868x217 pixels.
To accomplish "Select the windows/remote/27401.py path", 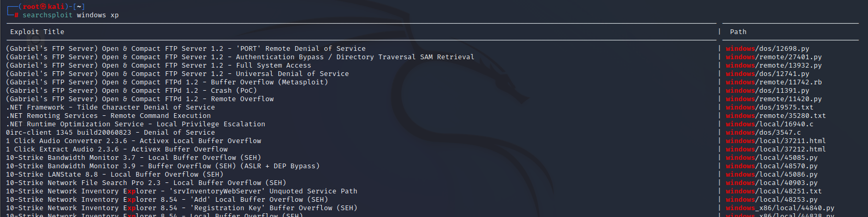I will [x=774, y=57].
